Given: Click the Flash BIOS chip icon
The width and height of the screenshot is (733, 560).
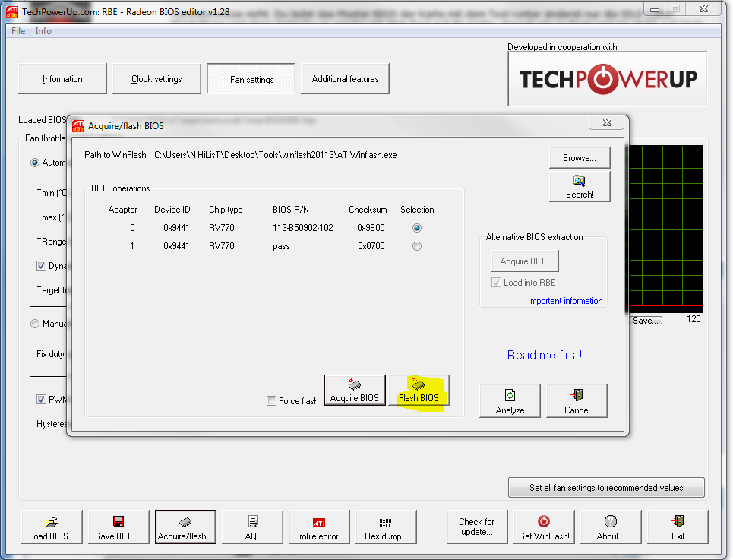Looking at the screenshot, I should click(419, 384).
